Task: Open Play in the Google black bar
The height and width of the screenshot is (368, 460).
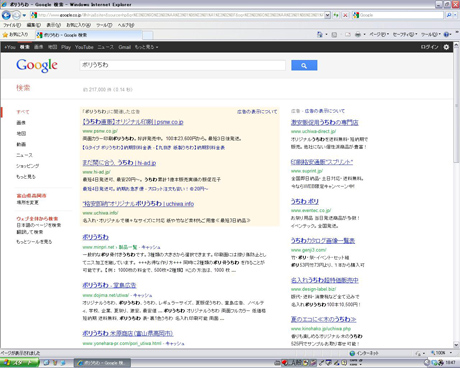Action: [x=66, y=47]
